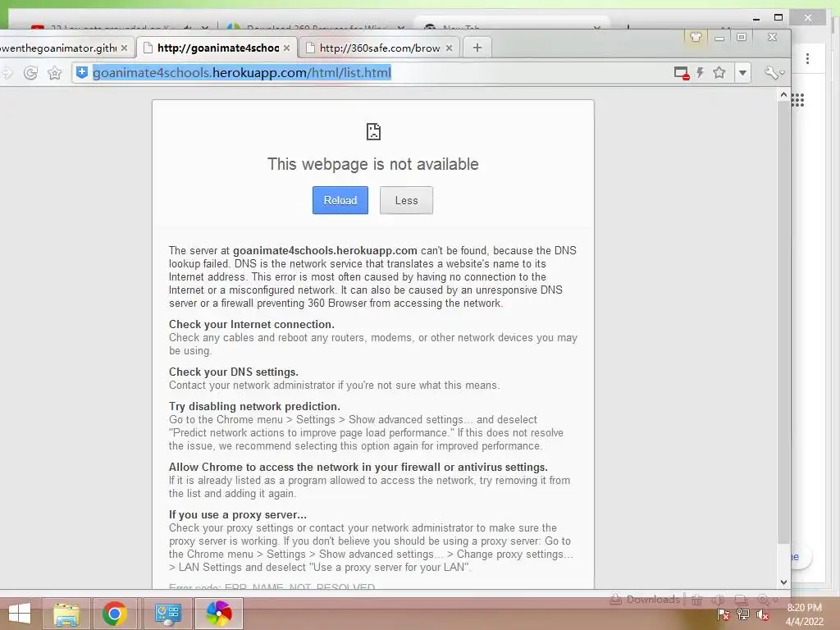Viewport: 840px width, 630px height.
Task: Click 'Try disabling network prediction.' text
Action: click(x=254, y=406)
